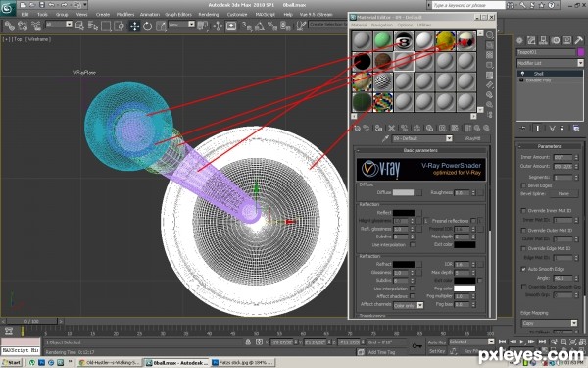Viewport: 588px width, 368px height.
Task: Click the white Fog color swatch
Action: (465, 289)
